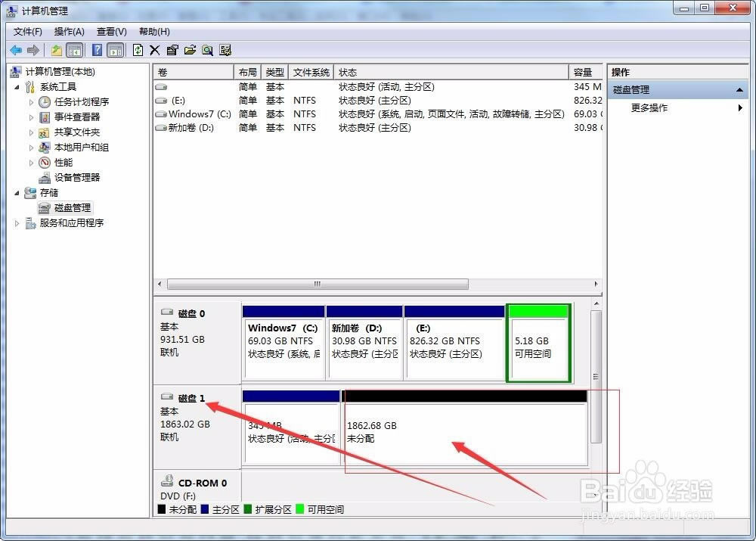The image size is (756, 541).
Task: Expand the 服务和应用程序 tree node
Action: click(18, 223)
